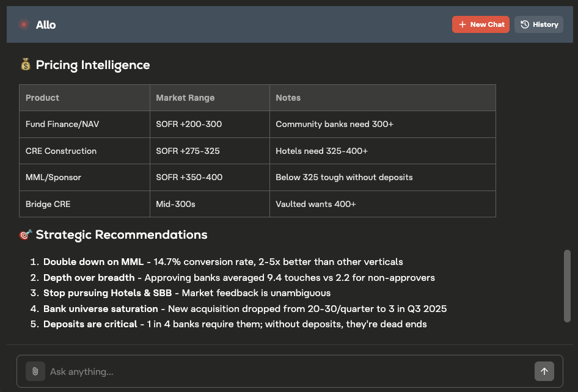Viewport: 578px width, 392px height.
Task: Click the Ask anything input field
Action: click(244, 371)
